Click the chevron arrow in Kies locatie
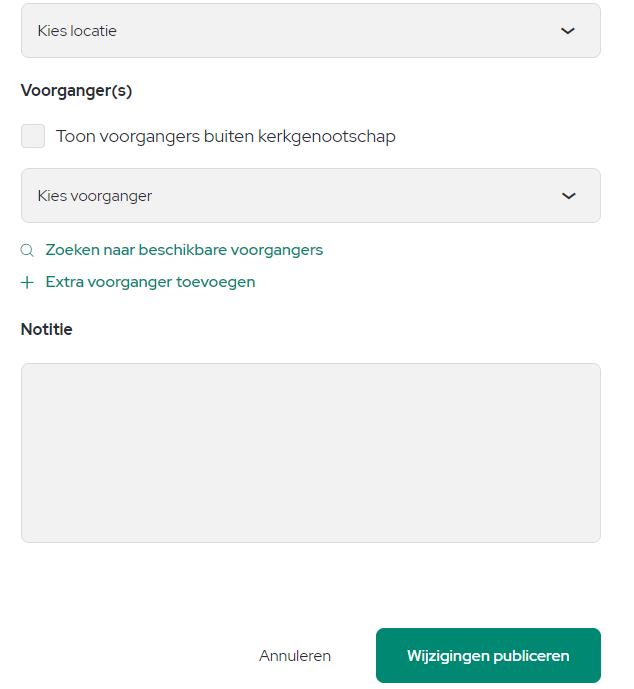Image resolution: width=634 pixels, height=689 pixels. (x=568, y=31)
